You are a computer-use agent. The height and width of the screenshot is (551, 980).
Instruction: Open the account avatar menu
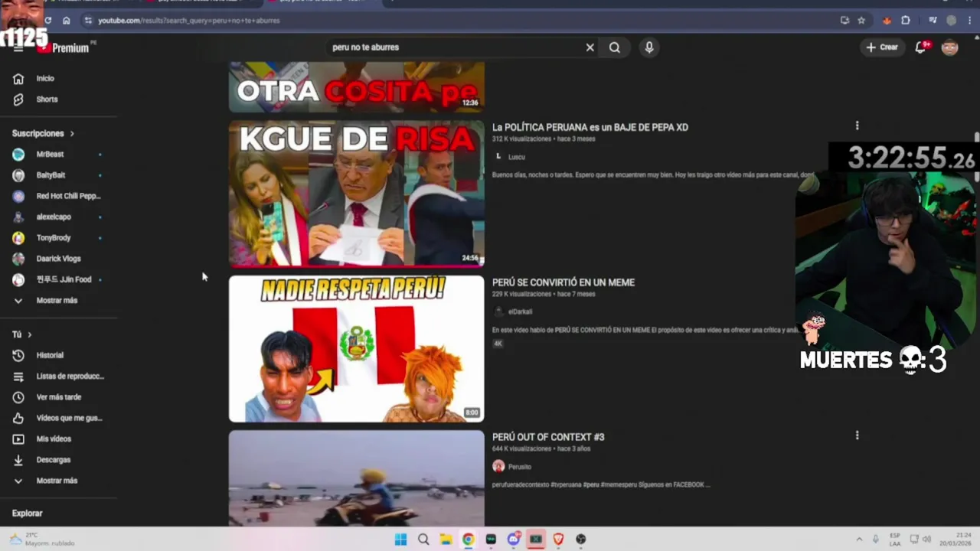949,47
